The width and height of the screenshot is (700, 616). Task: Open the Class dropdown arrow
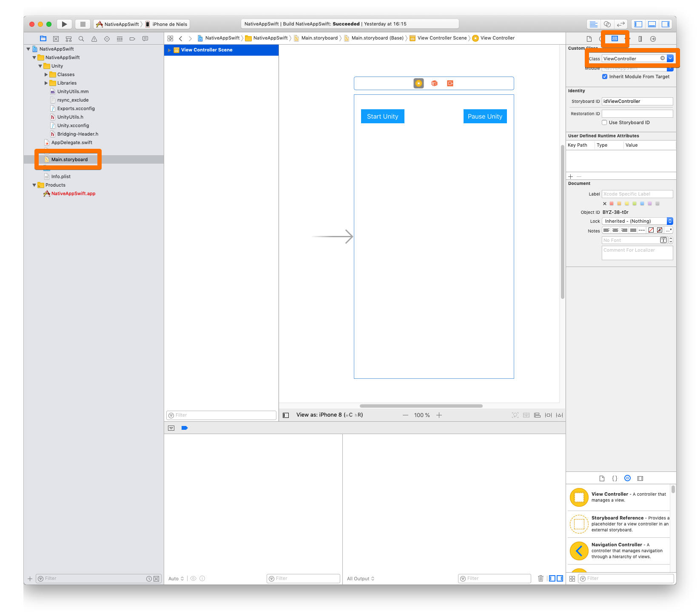pos(670,58)
